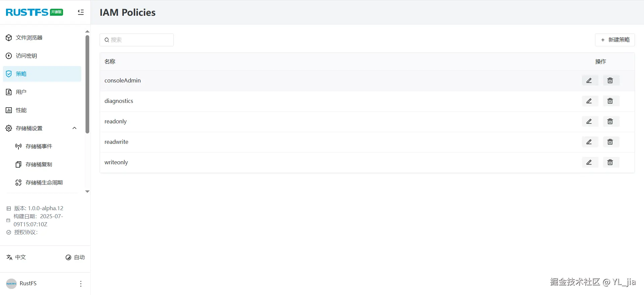Collapse the sidebar using the top toggle icon
This screenshot has height=295, width=644.
[x=80, y=12]
